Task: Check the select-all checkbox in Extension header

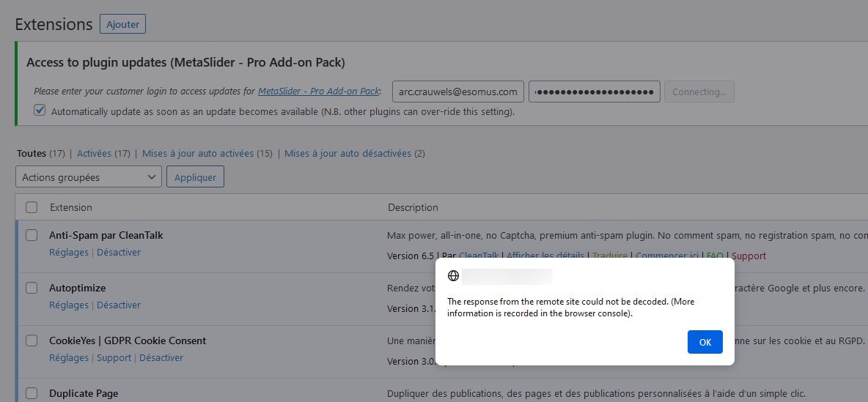Action: (x=32, y=207)
